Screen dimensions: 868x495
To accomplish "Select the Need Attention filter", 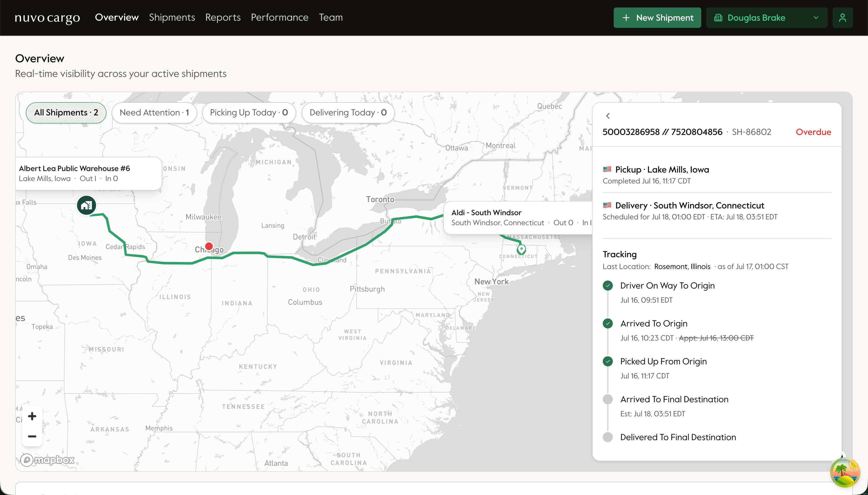I will 154,113.
